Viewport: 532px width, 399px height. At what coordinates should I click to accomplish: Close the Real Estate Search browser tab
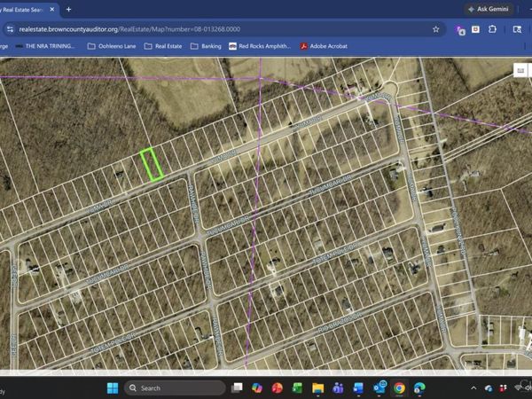[x=52, y=10]
